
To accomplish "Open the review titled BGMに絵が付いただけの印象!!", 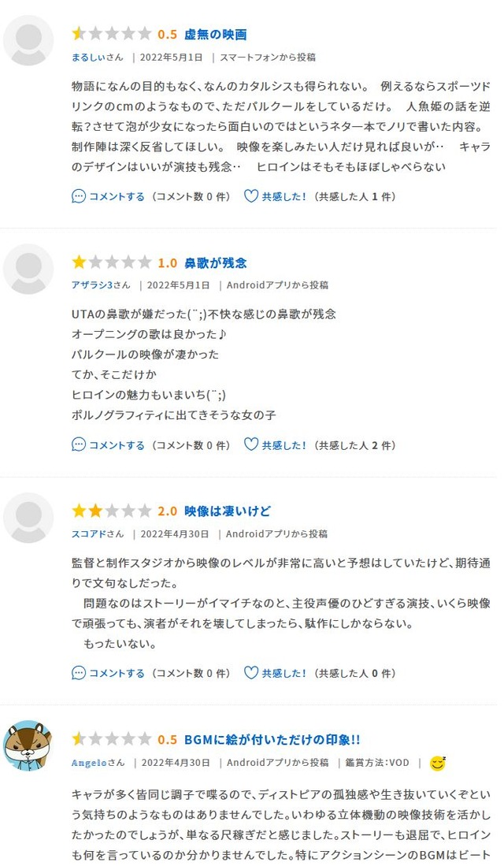I will point(272,739).
